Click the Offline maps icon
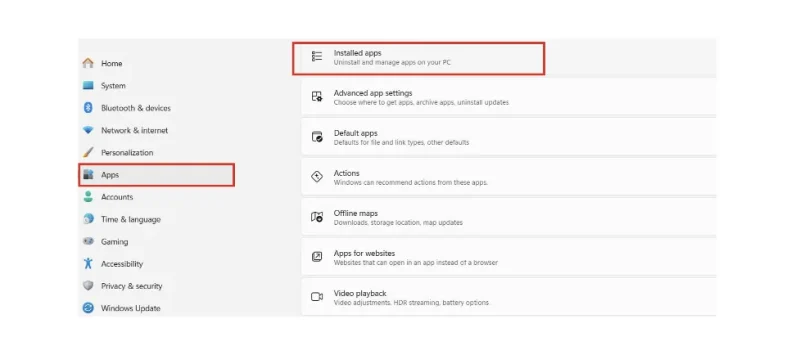This screenshot has width=800, height=364. (317, 217)
